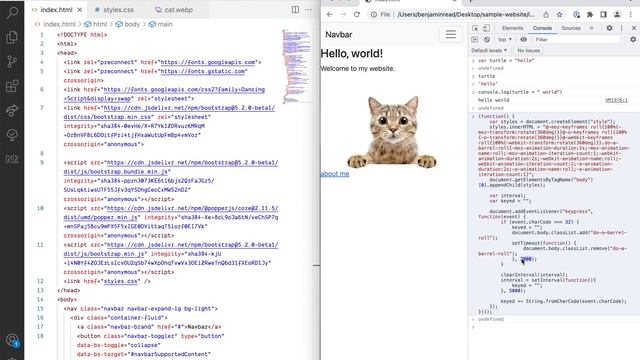The image size is (640, 360).
Task: Open Console settings gear
Action: (633, 40)
